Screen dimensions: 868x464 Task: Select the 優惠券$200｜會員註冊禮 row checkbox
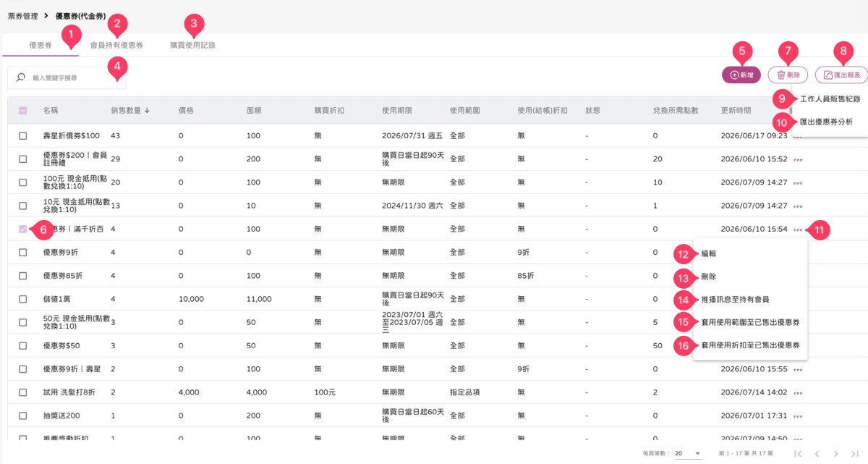pyautogui.click(x=23, y=159)
